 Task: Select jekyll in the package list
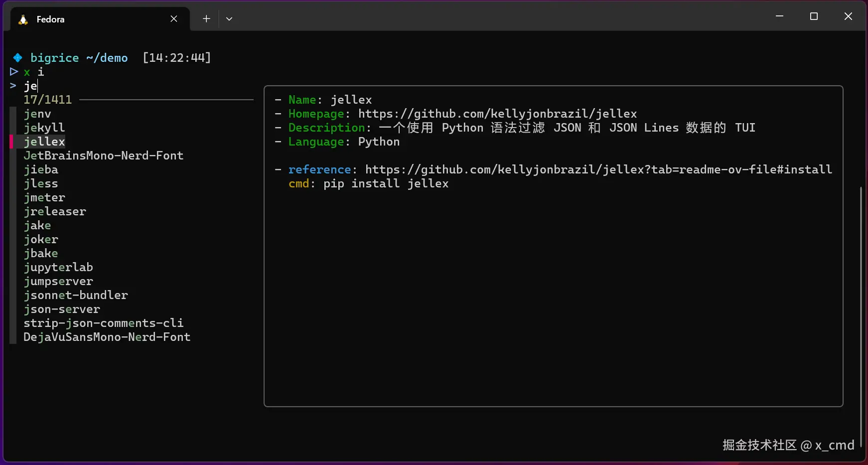click(x=44, y=128)
